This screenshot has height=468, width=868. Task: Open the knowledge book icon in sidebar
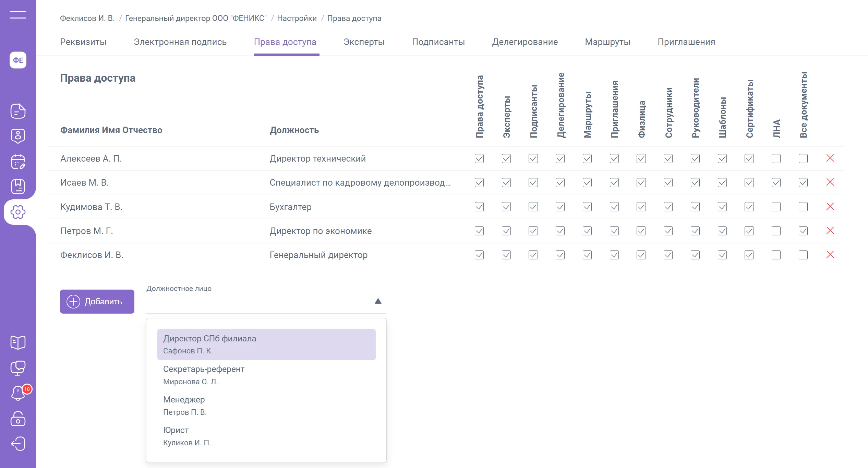[18, 342]
